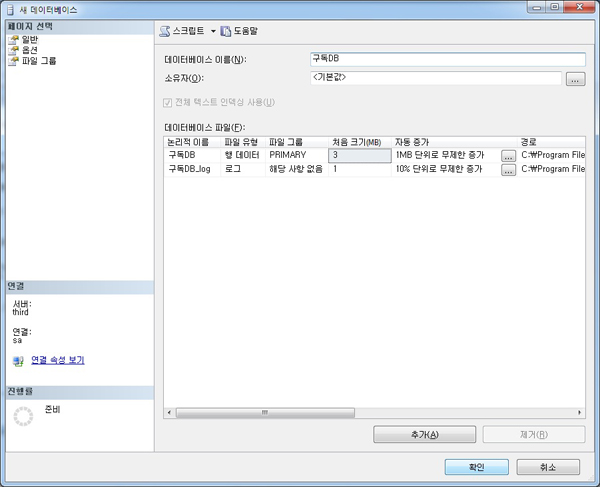The width and height of the screenshot is (600, 487).
Task: Click the 추가(A) button
Action: coord(425,435)
